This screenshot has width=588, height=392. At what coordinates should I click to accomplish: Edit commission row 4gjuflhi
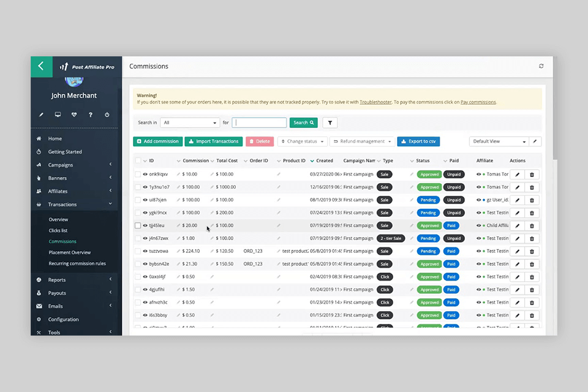pyautogui.click(x=518, y=290)
